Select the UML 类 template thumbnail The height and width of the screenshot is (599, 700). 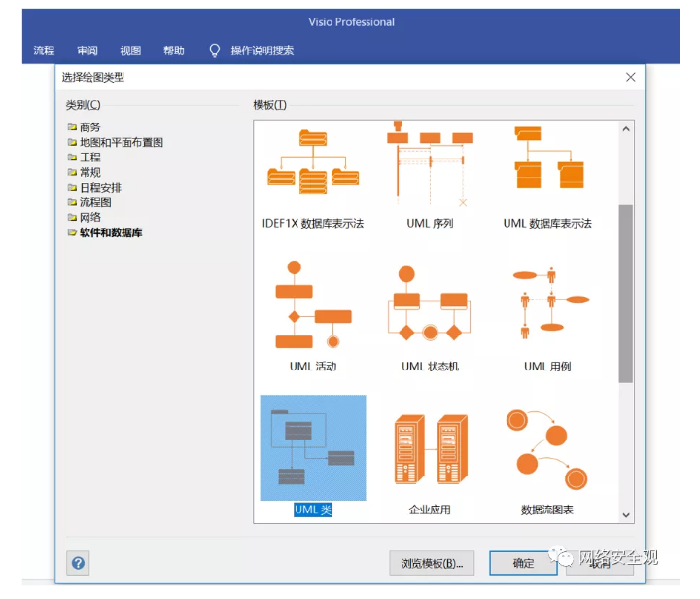(x=313, y=447)
